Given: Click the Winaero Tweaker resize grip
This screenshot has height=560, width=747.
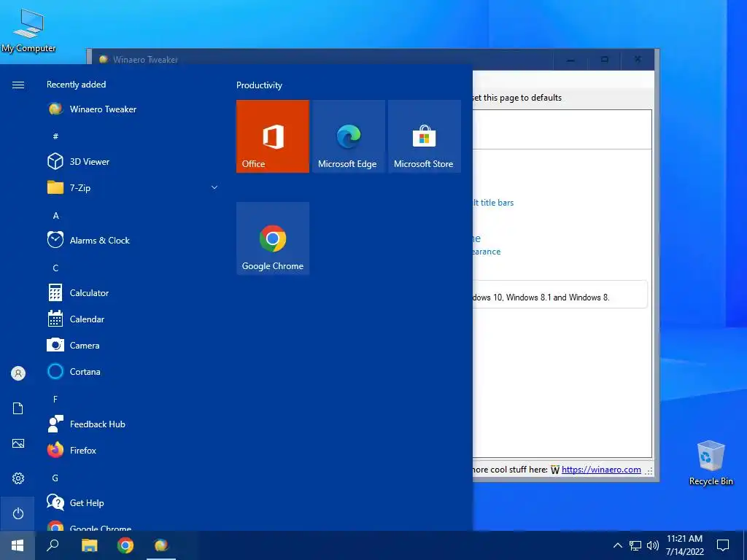Looking at the screenshot, I should 649,471.
